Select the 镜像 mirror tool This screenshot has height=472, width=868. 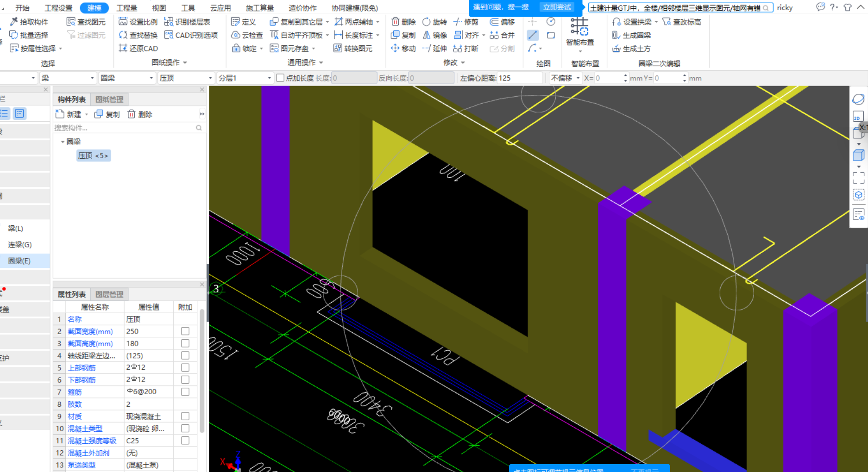434,35
